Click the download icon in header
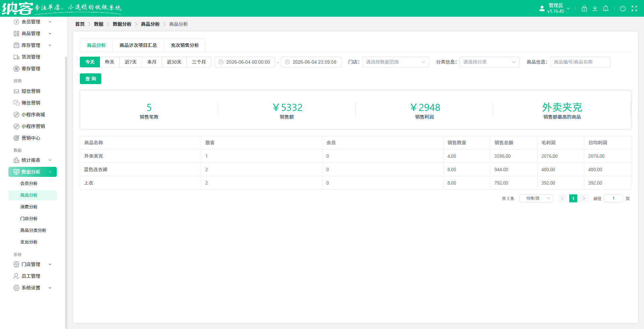644x329 pixels. click(595, 8)
